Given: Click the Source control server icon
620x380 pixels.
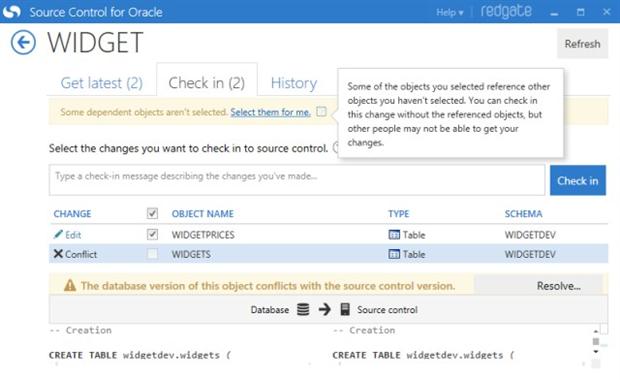Looking at the screenshot, I should (x=345, y=309).
